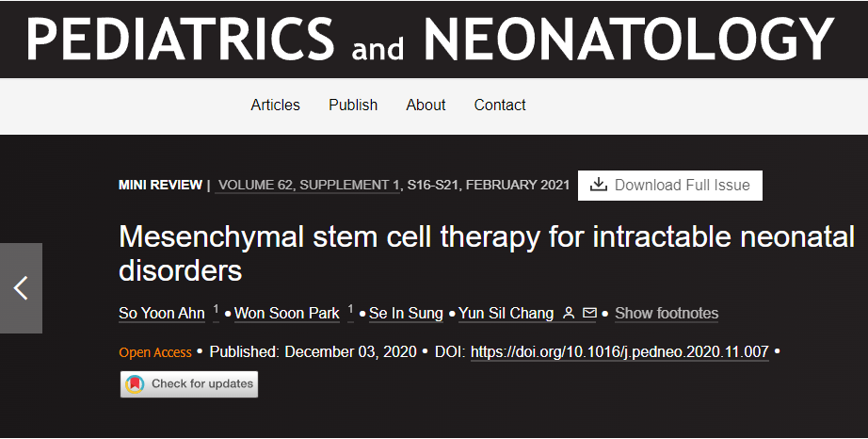Click the author profile person icon
Screen dimensions: 868x439
pyautogui.click(x=569, y=314)
